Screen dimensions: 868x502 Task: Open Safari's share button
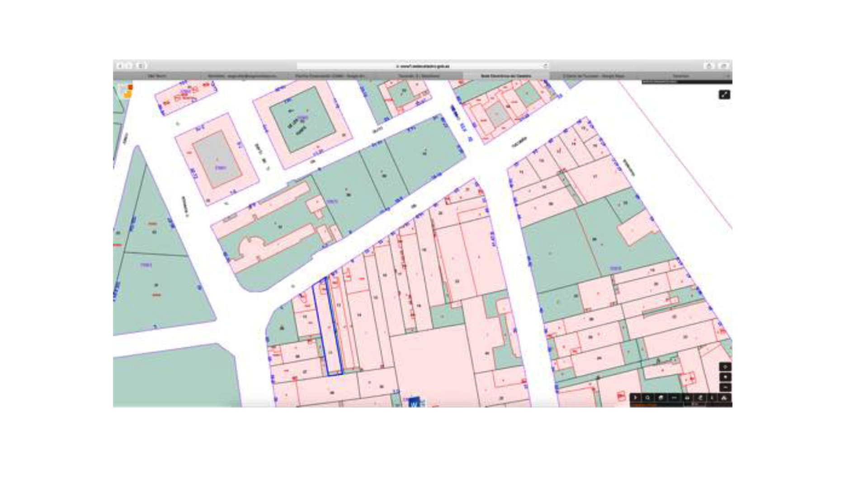tap(709, 66)
